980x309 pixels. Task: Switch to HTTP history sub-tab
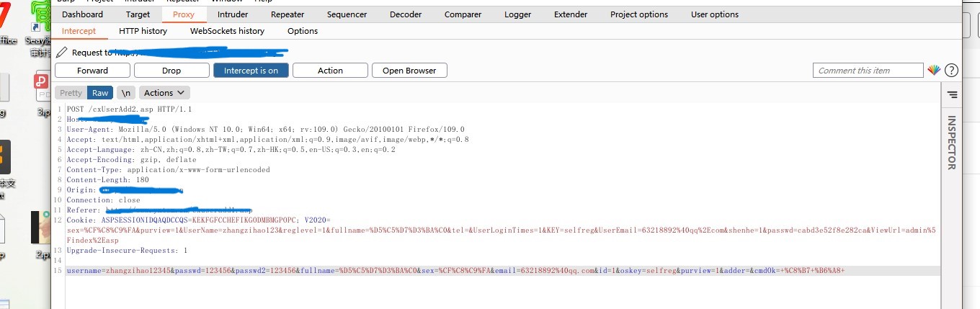143,31
